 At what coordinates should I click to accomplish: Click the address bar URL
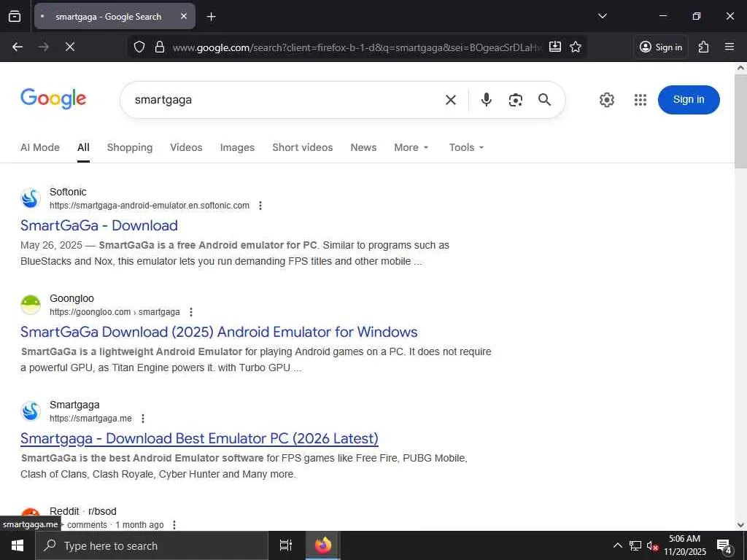(357, 47)
